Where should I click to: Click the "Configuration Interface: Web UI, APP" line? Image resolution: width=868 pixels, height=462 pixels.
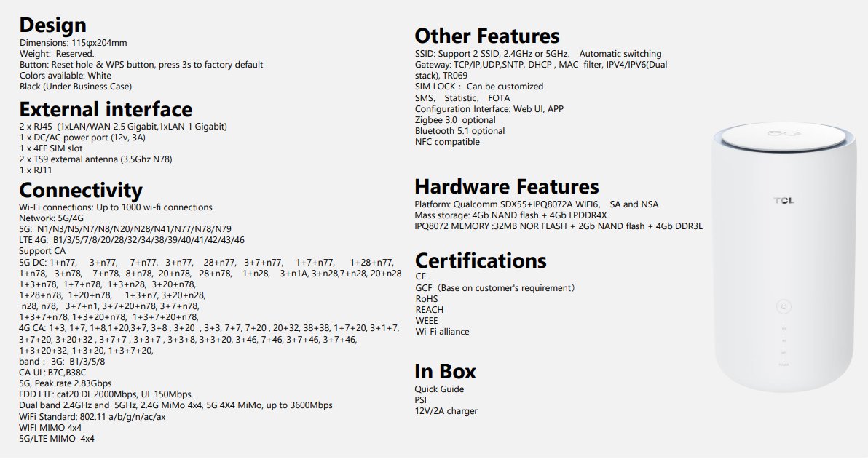[x=489, y=109]
